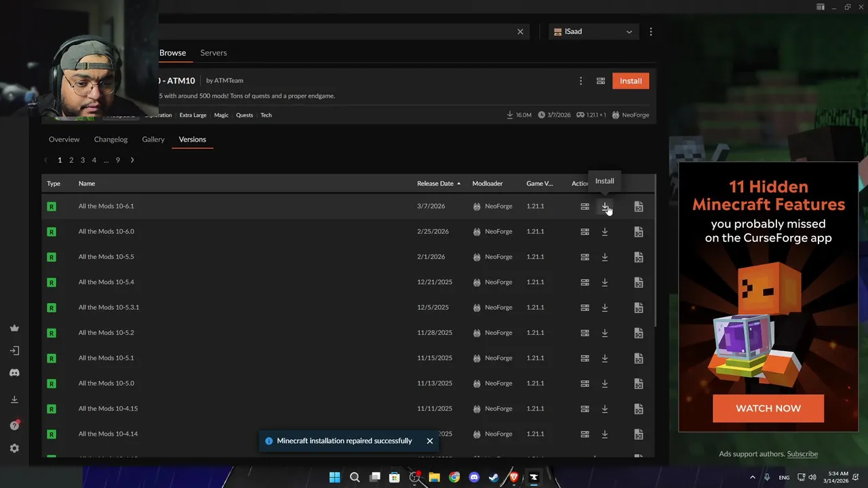
Task: Switch to the Gallery tab
Action: coord(153,140)
